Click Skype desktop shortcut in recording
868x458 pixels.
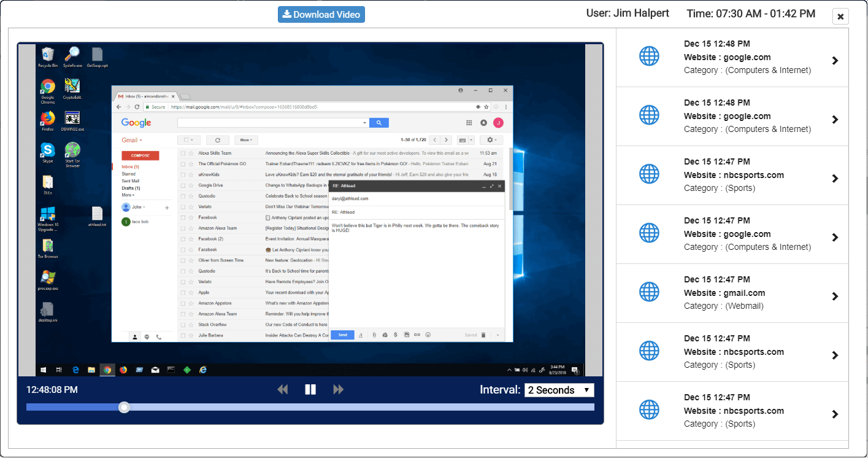[x=48, y=152]
